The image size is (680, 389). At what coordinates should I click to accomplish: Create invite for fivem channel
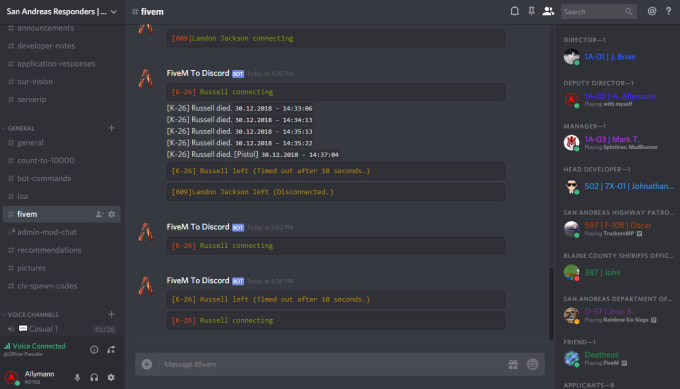tap(99, 214)
